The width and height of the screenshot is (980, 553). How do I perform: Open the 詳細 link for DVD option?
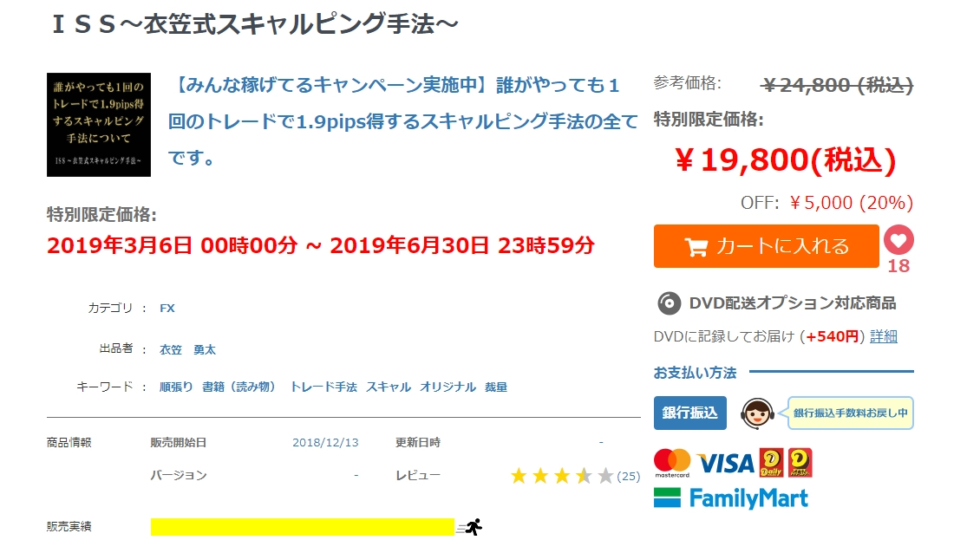coord(884,336)
